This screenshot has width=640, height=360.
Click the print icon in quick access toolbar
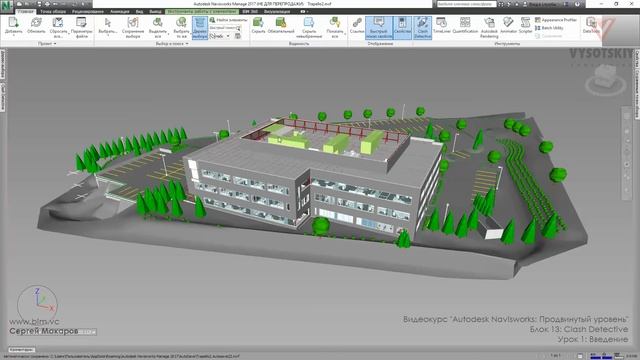47,4
